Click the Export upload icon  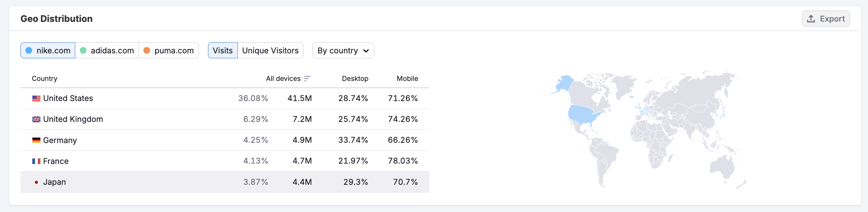point(811,19)
